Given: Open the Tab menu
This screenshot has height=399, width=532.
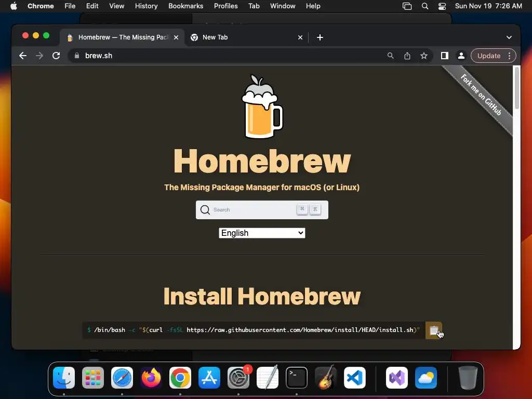Looking at the screenshot, I should click(x=254, y=6).
